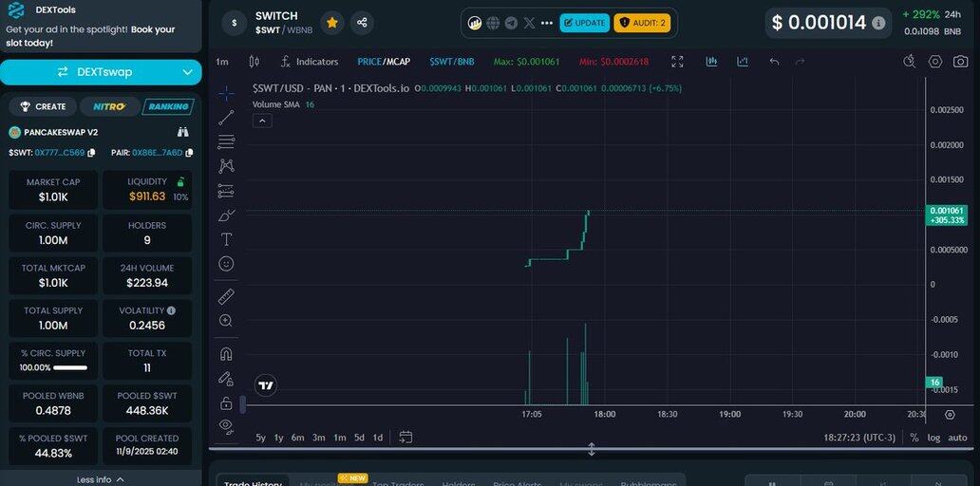Click the share icon next to SWITCH
This screenshot has width=980, height=486.
[362, 22]
